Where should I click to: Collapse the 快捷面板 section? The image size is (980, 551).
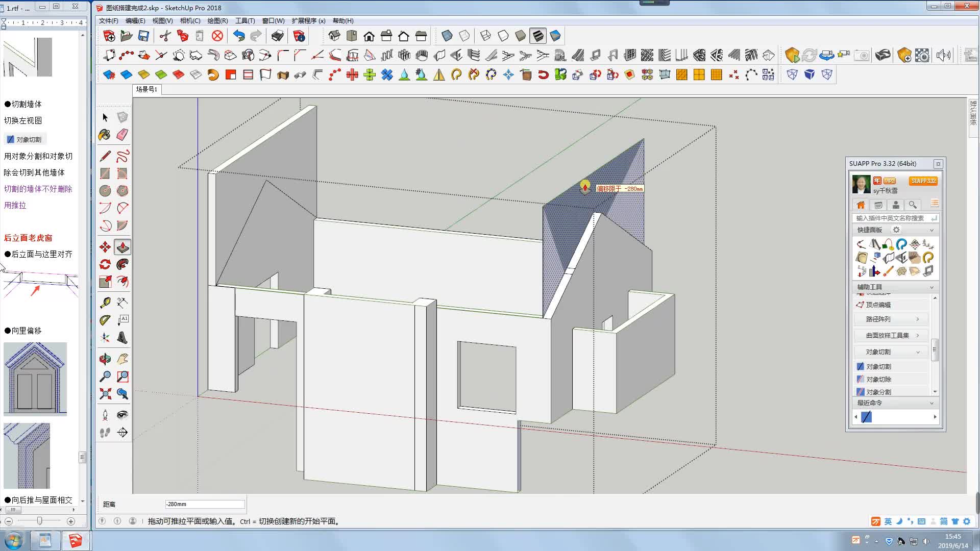(x=932, y=230)
